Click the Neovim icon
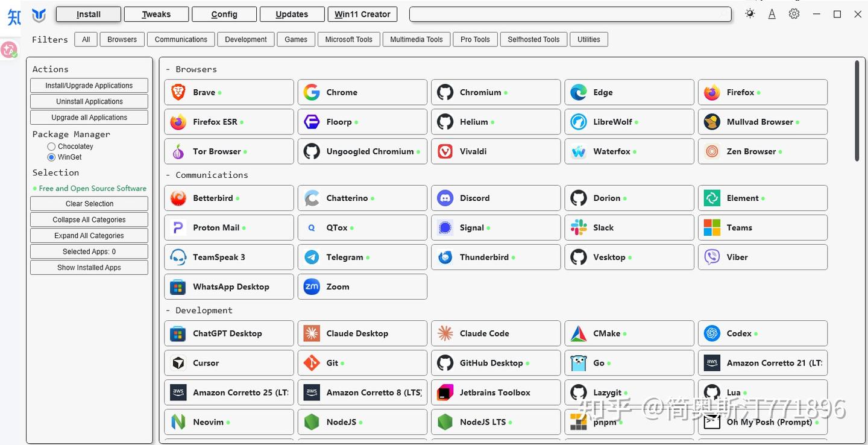Screen dimensions: 868x445 [178, 422]
